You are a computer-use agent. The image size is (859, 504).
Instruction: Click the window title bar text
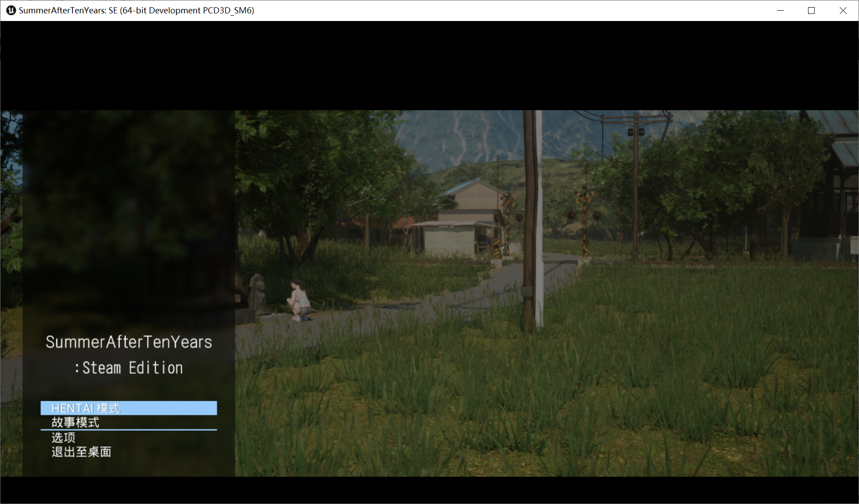136,10
